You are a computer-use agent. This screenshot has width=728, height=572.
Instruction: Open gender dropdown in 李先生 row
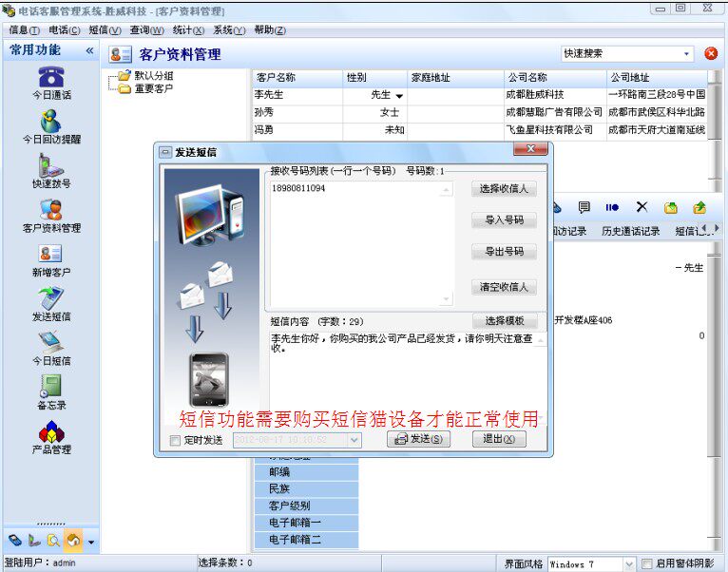[399, 96]
